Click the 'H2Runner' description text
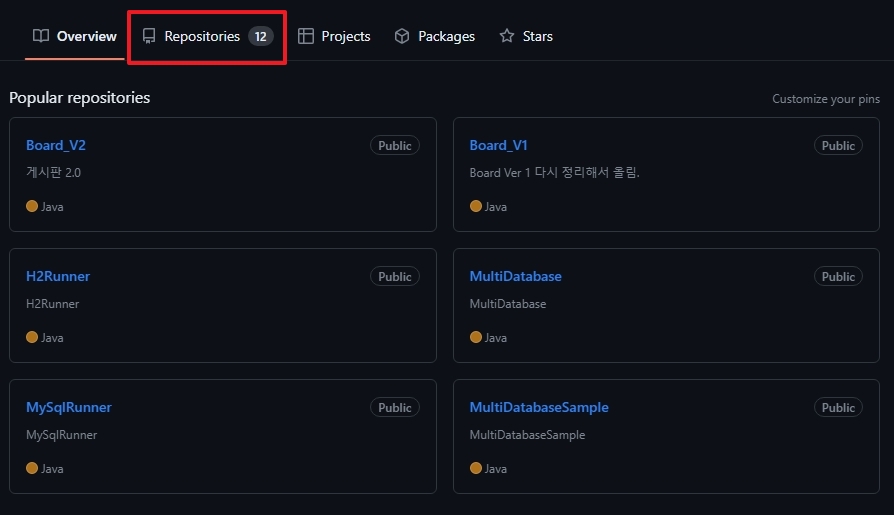 [52, 304]
